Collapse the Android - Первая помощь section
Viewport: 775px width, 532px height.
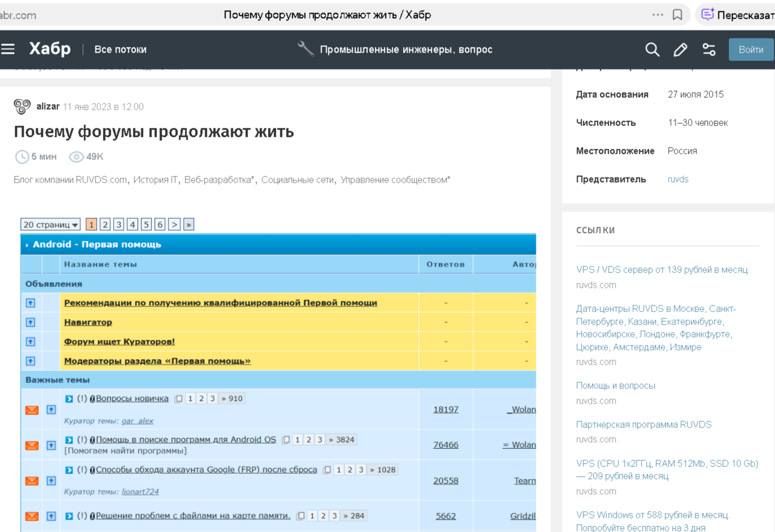(x=27, y=245)
